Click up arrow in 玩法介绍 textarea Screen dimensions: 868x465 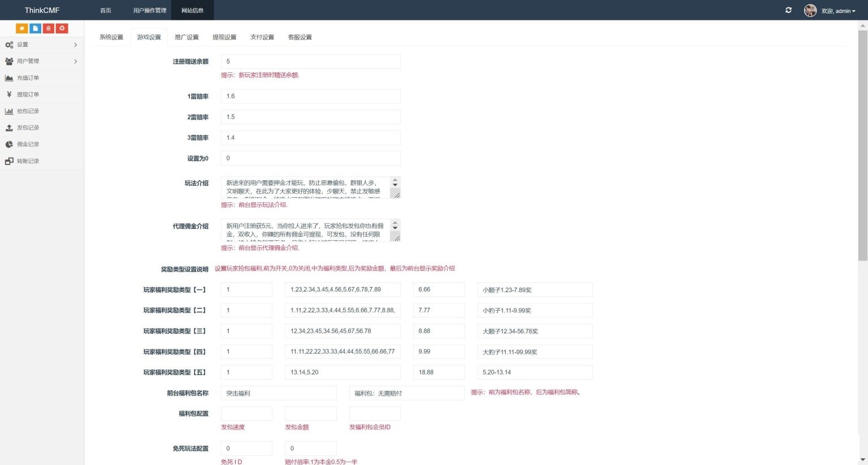(395, 180)
